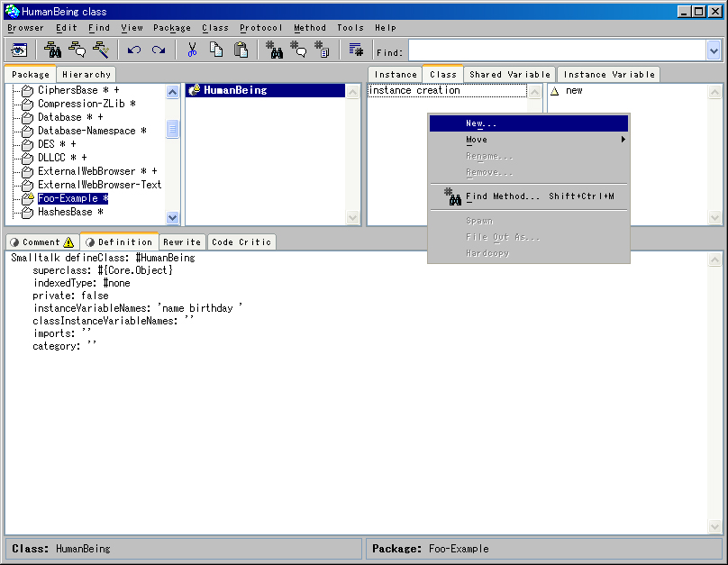Open the Code Critic tab
728x565 pixels.
[x=241, y=242]
